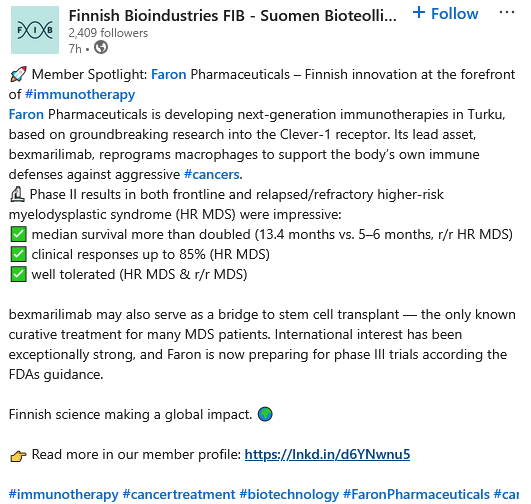Click green checkmark beside clinical responses line

click(x=18, y=254)
